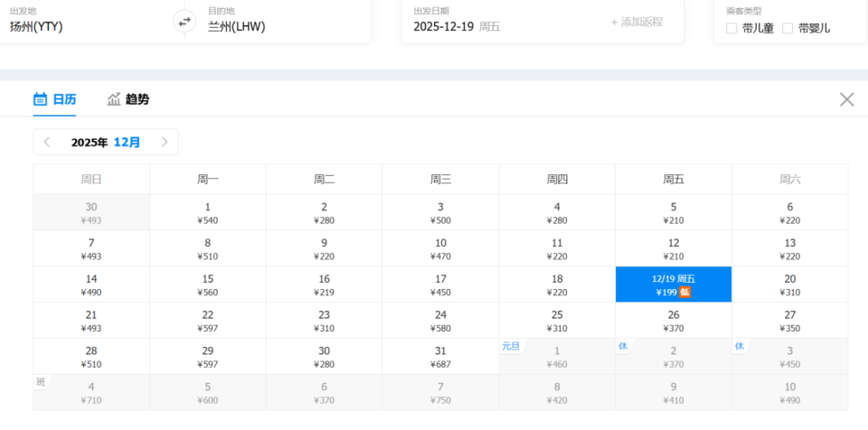
Task: Go to previous month arrow
Action: [x=47, y=142]
